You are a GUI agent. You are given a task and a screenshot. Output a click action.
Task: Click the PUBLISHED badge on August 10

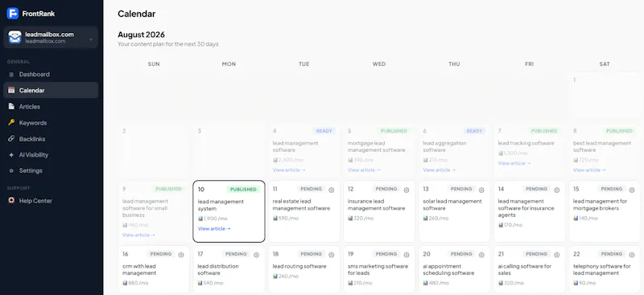[x=243, y=190]
